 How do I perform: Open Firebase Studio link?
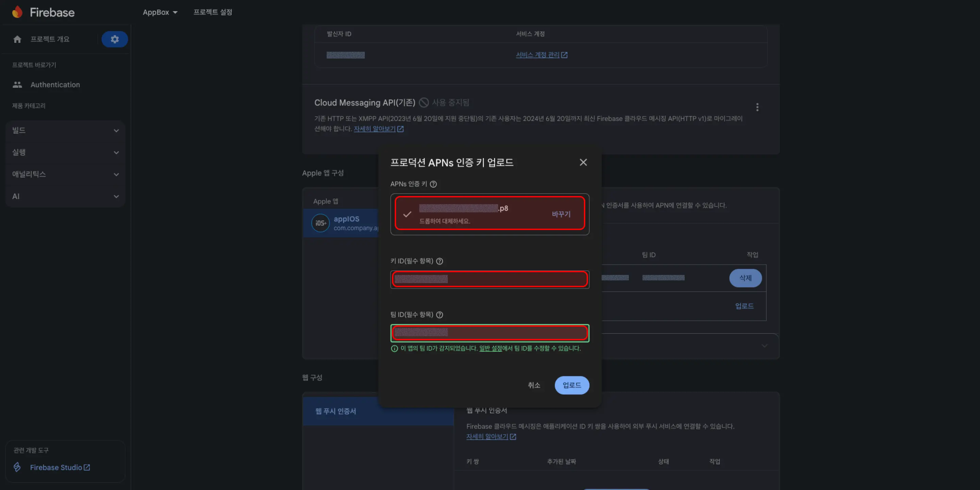56,467
